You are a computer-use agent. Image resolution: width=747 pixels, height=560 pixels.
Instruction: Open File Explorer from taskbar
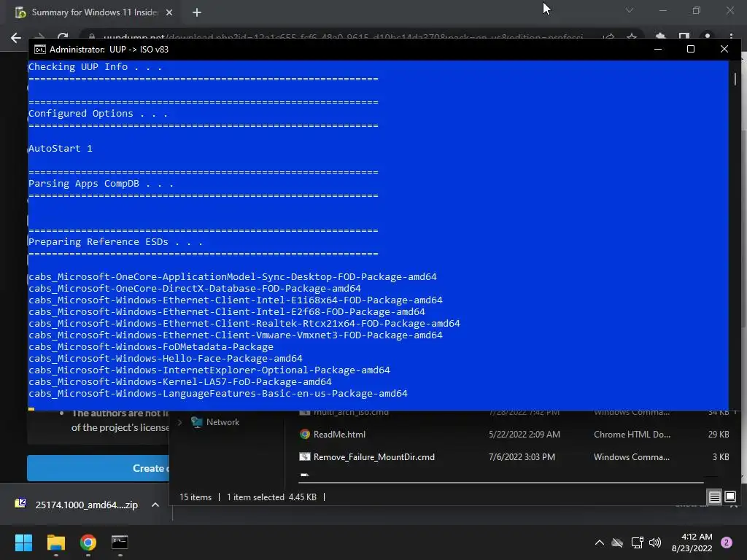[x=55, y=542]
